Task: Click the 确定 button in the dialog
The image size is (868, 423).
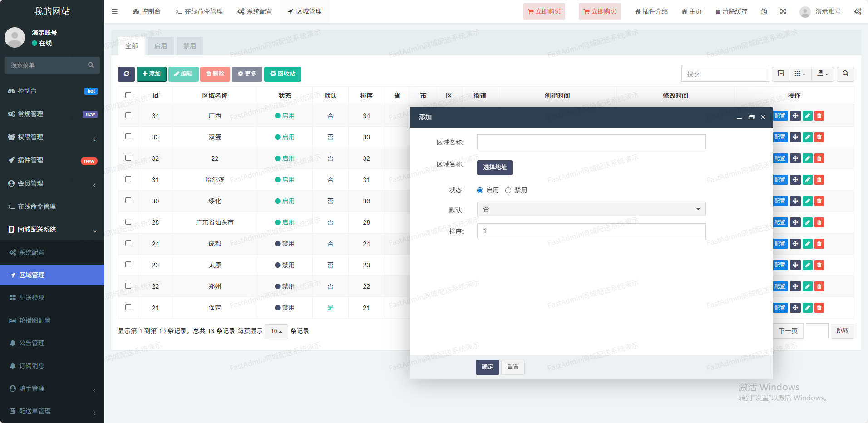Action: click(487, 367)
